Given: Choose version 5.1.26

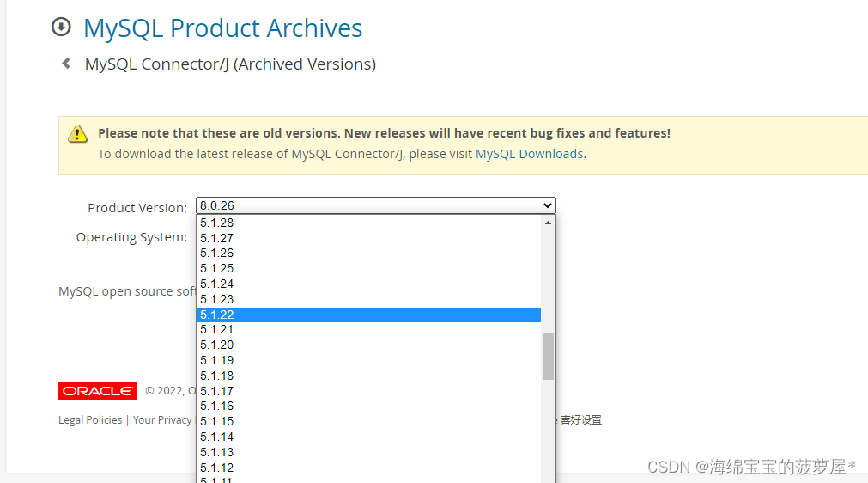Looking at the screenshot, I should point(368,254).
